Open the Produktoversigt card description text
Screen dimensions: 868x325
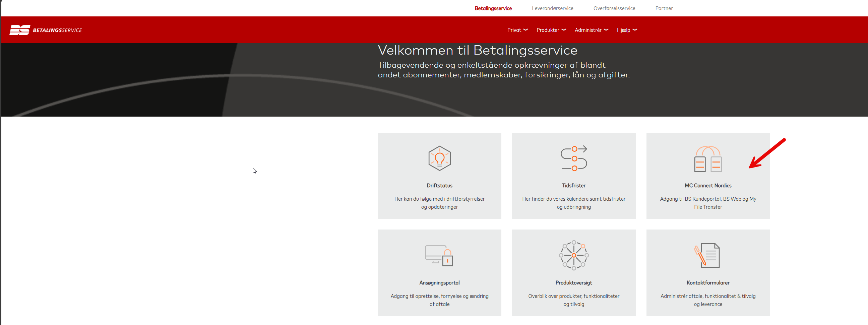[573, 300]
